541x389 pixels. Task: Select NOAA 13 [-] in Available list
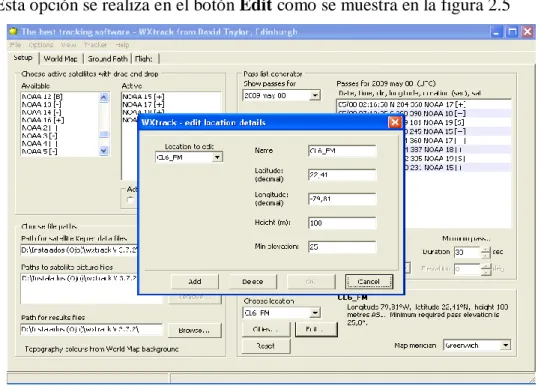tap(41, 104)
